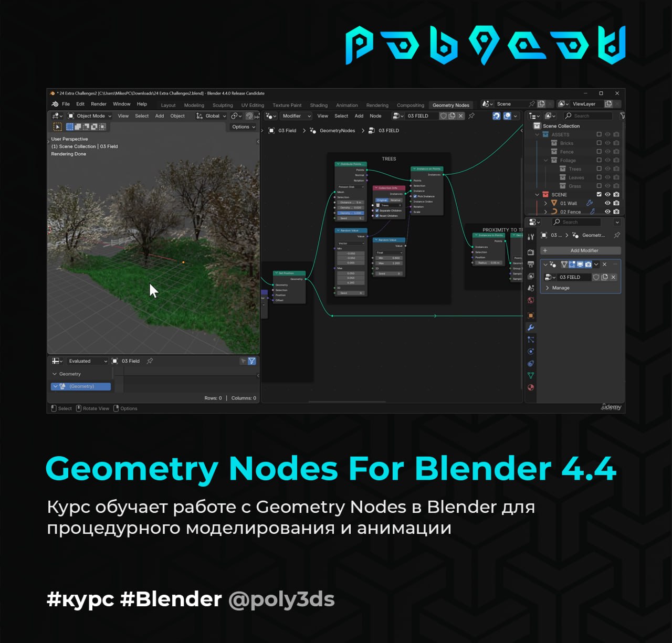Click the pin icon in spreadsheet header
The image size is (672, 643).
click(150, 361)
